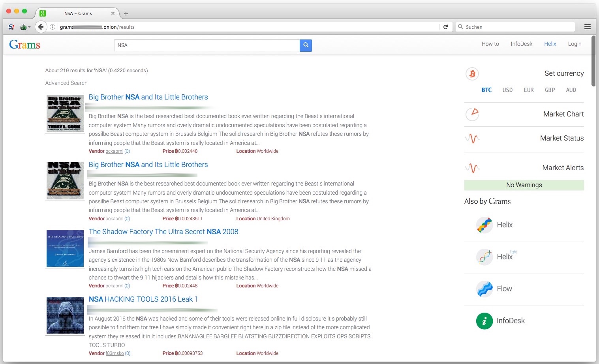Reload the page with refresh icon
The width and height of the screenshot is (599, 364).
(445, 27)
